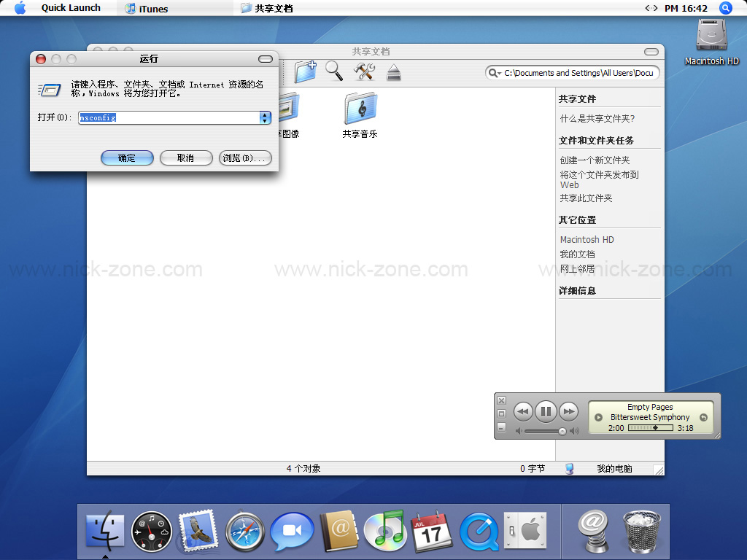Toggle the pill button on 运行 dialog
This screenshot has width=747, height=560.
tap(266, 59)
